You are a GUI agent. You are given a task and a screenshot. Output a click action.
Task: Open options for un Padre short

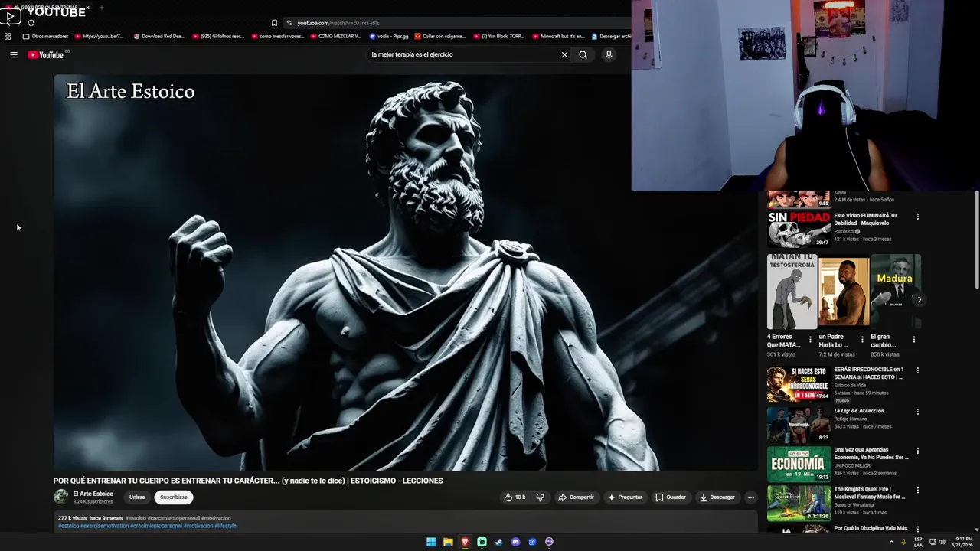coord(862,339)
